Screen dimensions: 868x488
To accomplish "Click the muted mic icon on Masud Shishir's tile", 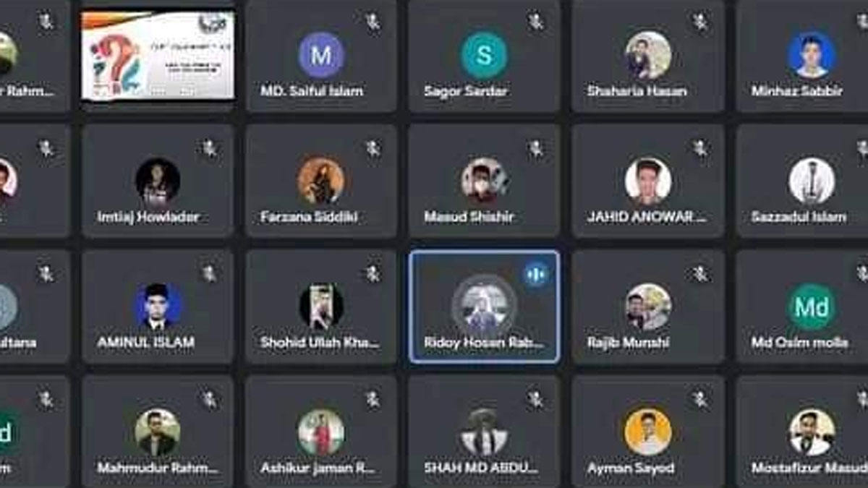I will pyautogui.click(x=536, y=148).
